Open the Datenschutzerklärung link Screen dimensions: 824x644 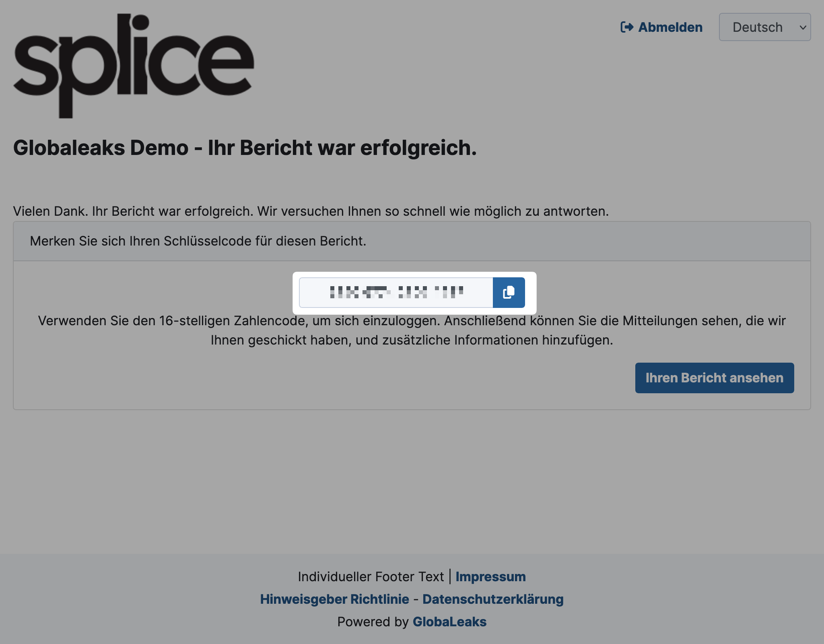click(x=493, y=599)
